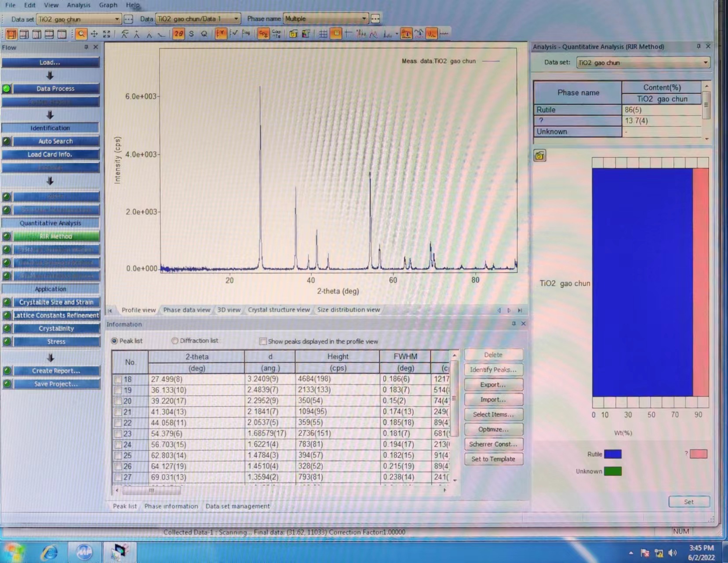728x563 pixels.
Task: Select the Diffraction list radio button
Action: [175, 341]
